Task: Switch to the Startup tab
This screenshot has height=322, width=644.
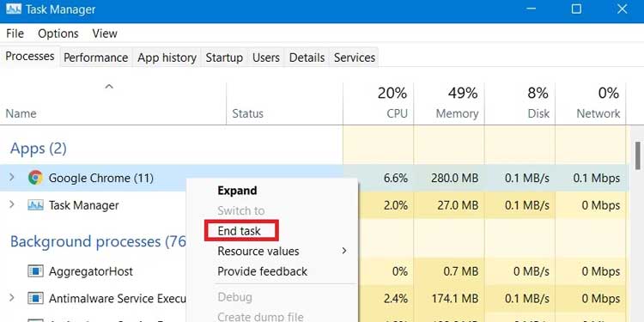Action: click(224, 58)
